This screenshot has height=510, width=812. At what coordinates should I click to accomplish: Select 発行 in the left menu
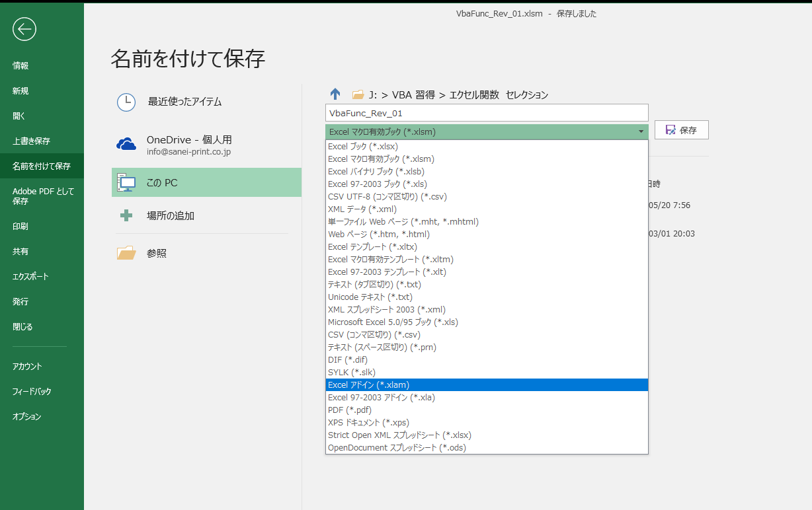[42, 301]
